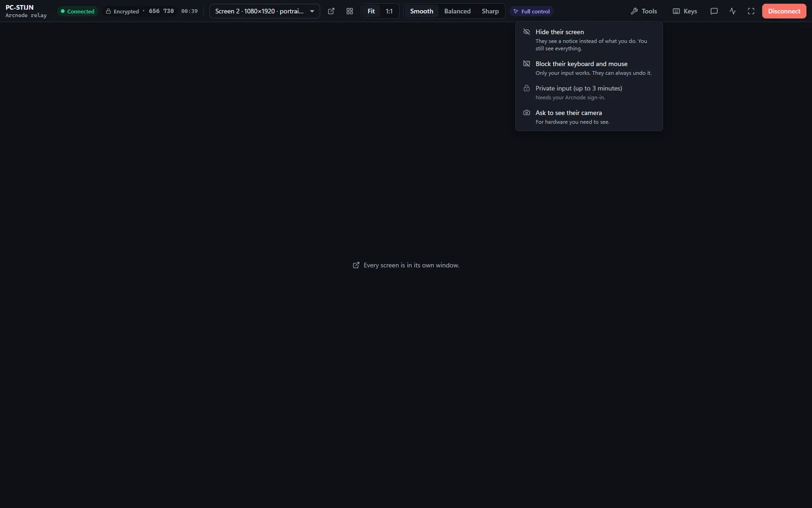Screen dimensions: 812x508
Task: Choose Private input (up to 3 minutes)
Action: point(589,93)
